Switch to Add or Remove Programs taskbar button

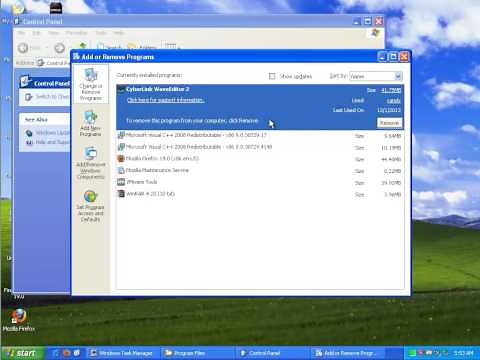tap(347, 353)
